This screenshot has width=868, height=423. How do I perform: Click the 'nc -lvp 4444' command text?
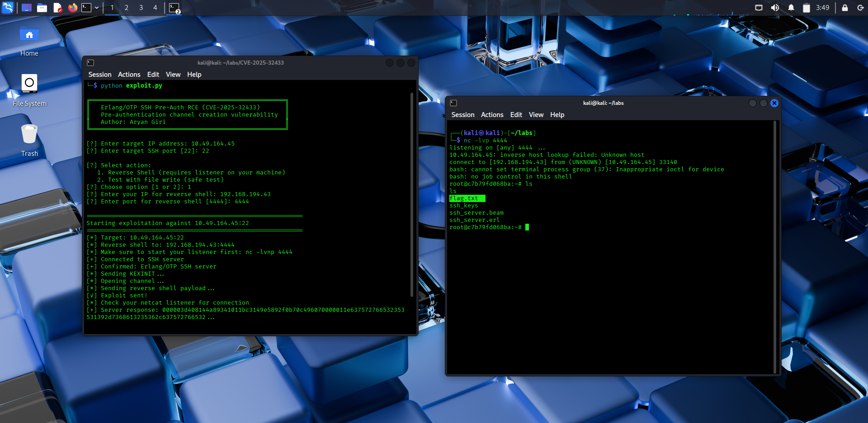(x=486, y=141)
